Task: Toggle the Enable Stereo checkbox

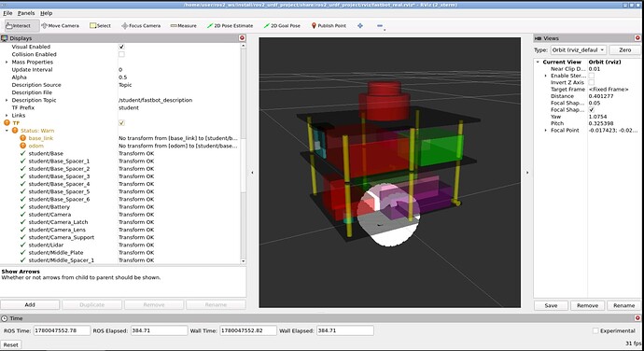Action: (x=592, y=76)
